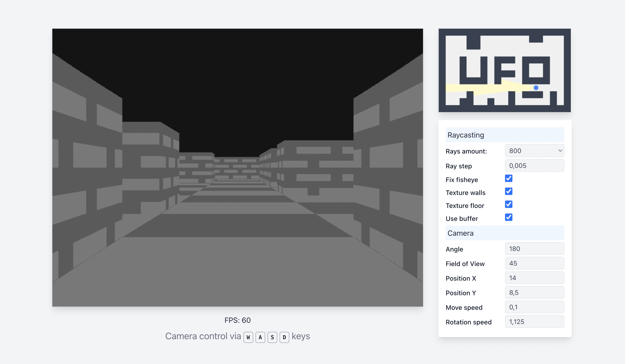Click the S key badge

pos(272,337)
